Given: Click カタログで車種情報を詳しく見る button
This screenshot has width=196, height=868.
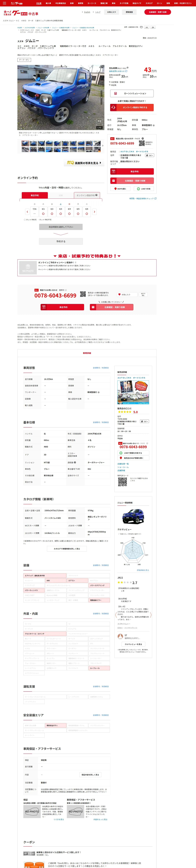Looking at the screenshot, I should pos(67,549).
